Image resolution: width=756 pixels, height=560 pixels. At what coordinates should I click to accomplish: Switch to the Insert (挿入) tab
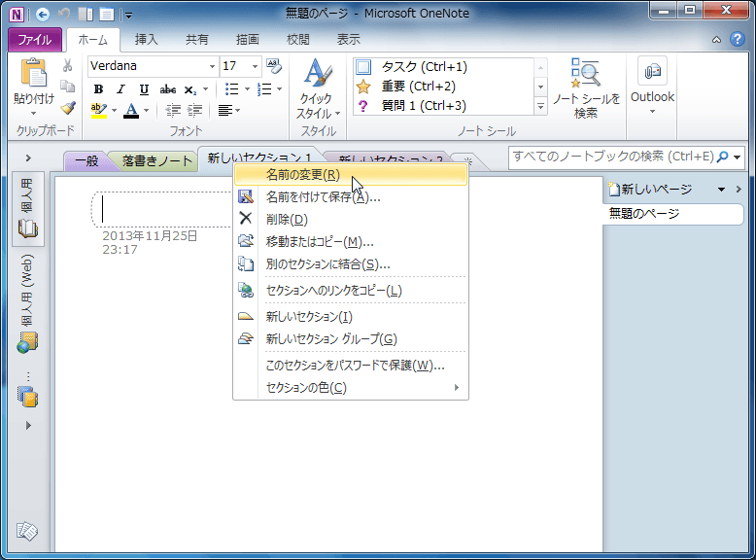[146, 40]
